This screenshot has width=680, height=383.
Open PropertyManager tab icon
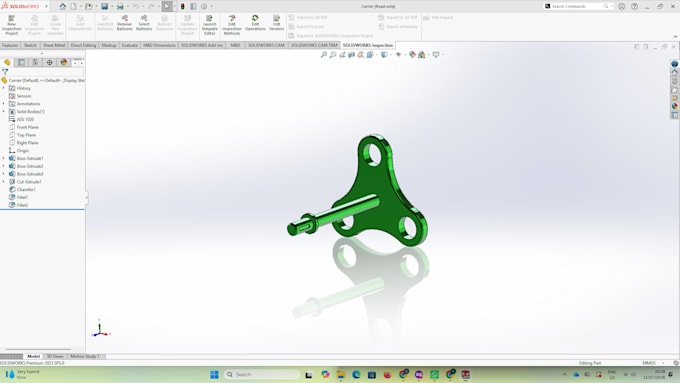coord(21,62)
